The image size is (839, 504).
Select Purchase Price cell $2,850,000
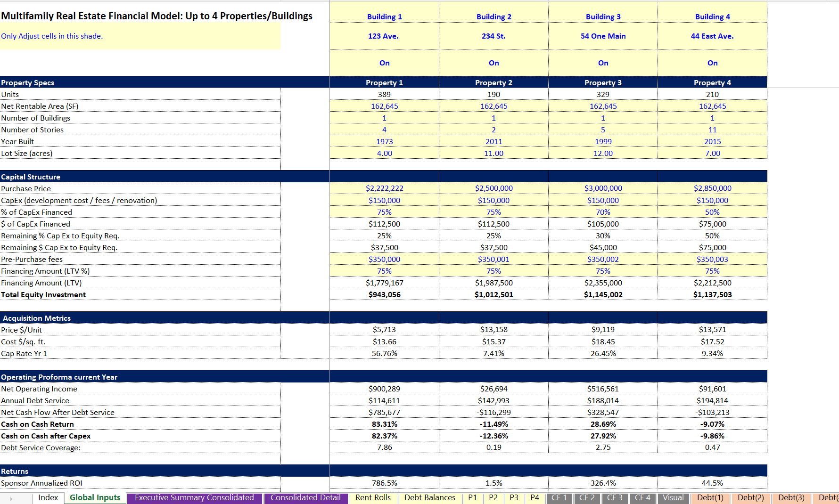click(712, 188)
